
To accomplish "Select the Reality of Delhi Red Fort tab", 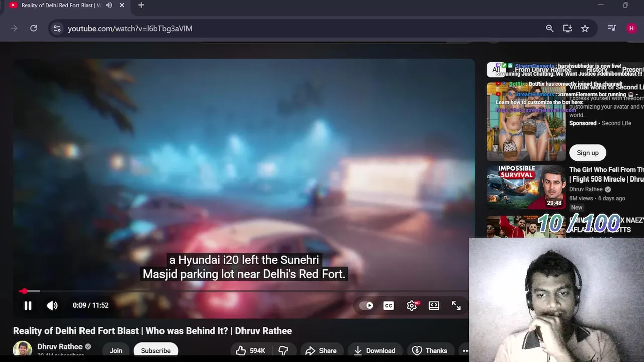I will 60,5.
